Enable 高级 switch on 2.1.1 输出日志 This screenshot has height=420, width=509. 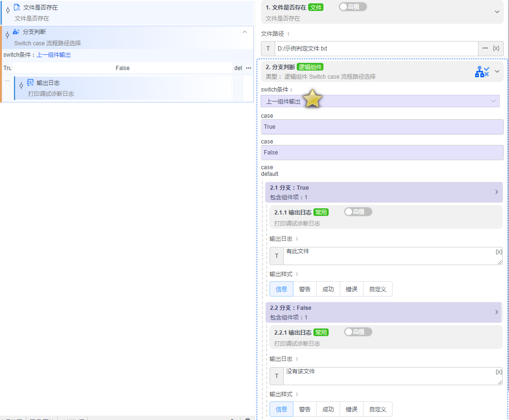point(358,212)
